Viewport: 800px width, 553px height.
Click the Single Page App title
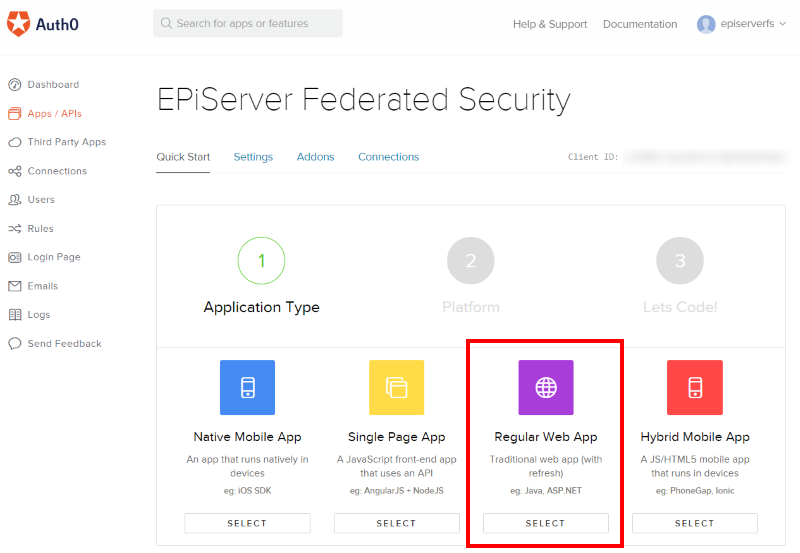tap(396, 437)
